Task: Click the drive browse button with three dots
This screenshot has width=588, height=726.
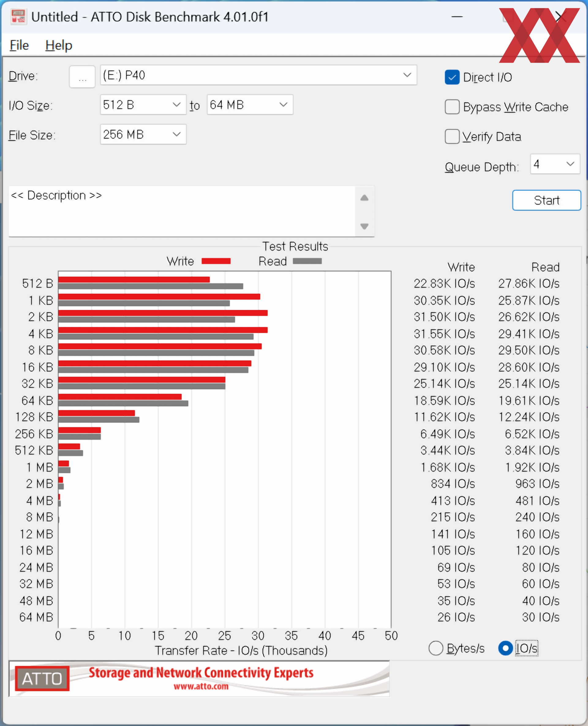Action: (x=82, y=77)
